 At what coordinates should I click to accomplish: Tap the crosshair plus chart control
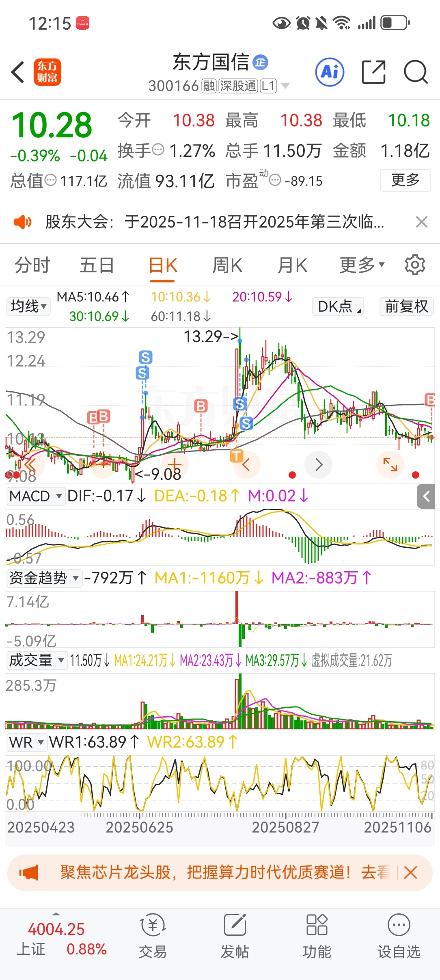[x=175, y=464]
